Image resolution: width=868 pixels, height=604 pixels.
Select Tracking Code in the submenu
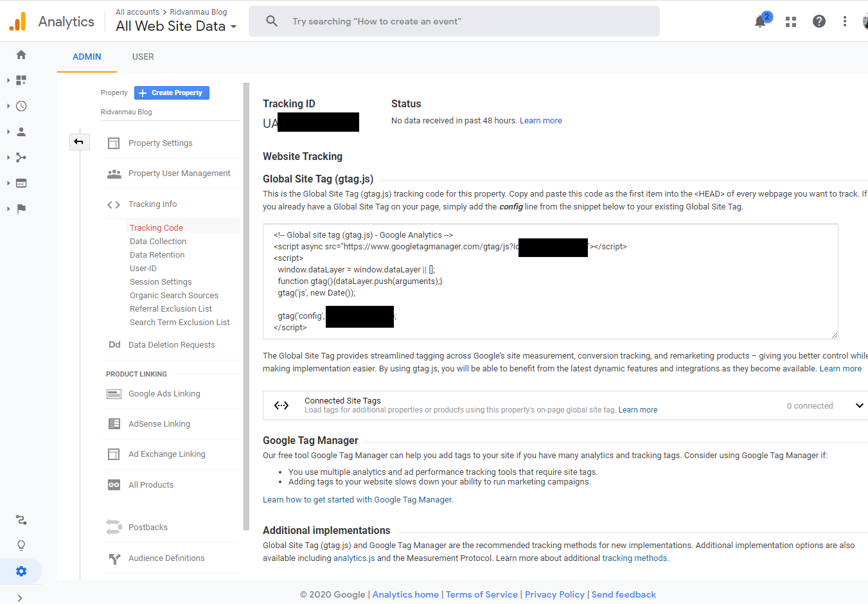[x=156, y=228]
